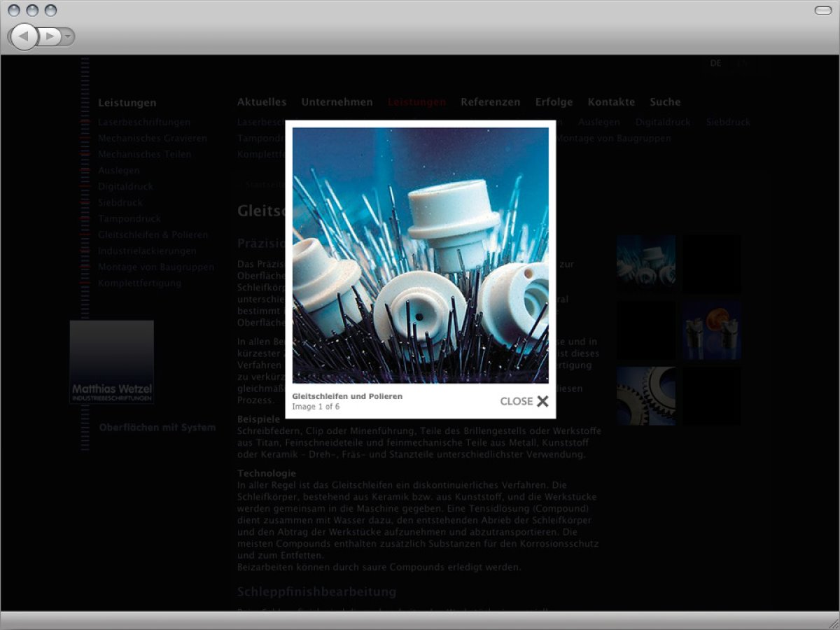
Task: Open the Referenzen menu item
Action: 490,102
